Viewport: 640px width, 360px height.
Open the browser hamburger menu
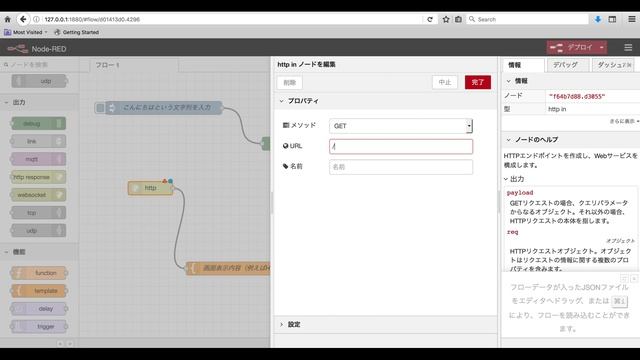click(632, 19)
